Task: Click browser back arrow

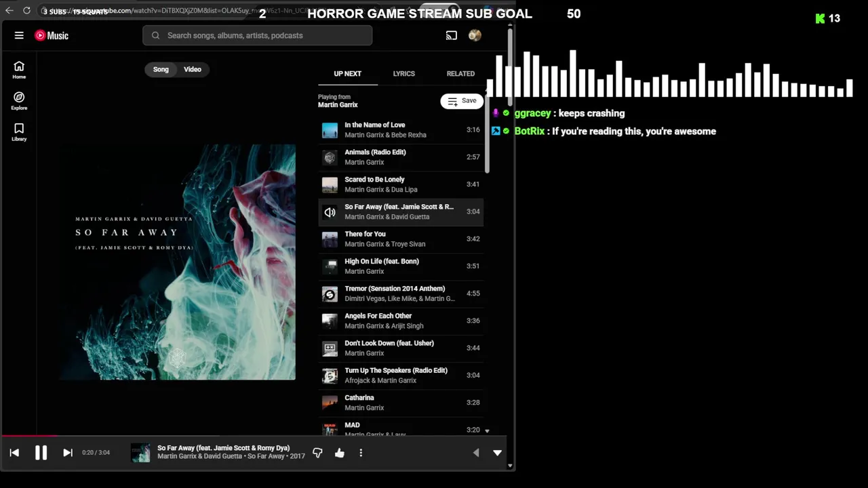Action: pos(9,10)
